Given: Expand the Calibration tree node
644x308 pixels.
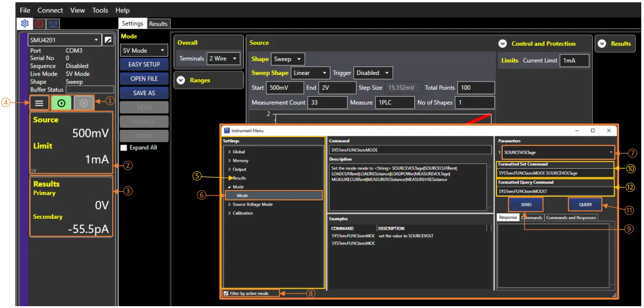Looking at the screenshot, I should point(230,213).
